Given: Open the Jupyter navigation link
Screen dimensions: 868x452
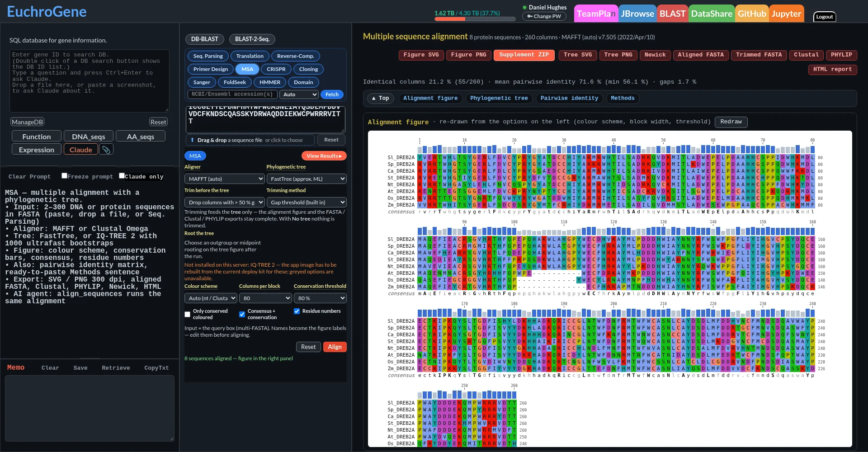Looking at the screenshot, I should pyautogui.click(x=786, y=14).
